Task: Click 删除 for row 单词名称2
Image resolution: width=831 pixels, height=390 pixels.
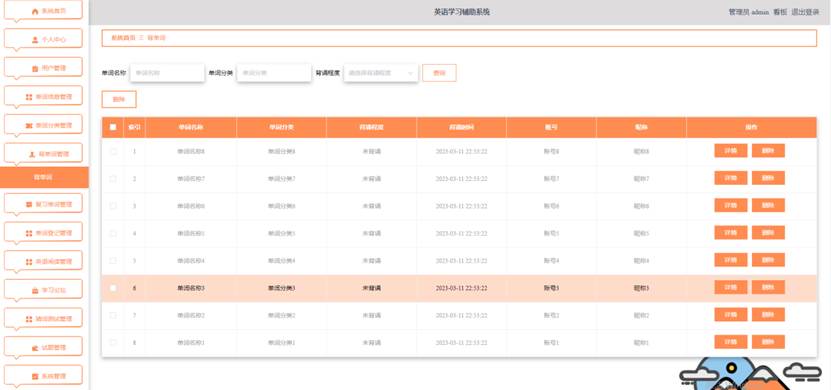Action: pyautogui.click(x=768, y=315)
